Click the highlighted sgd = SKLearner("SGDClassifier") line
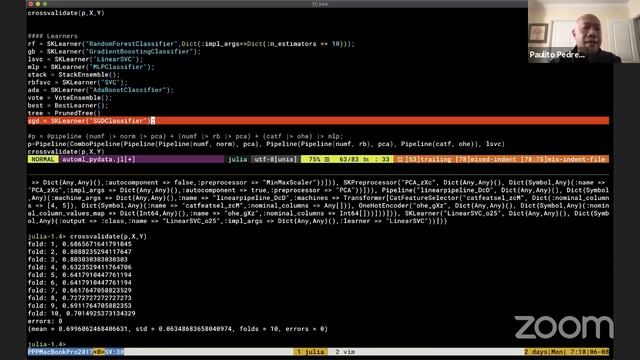Screen dimensions: 640x360 click(318, 121)
